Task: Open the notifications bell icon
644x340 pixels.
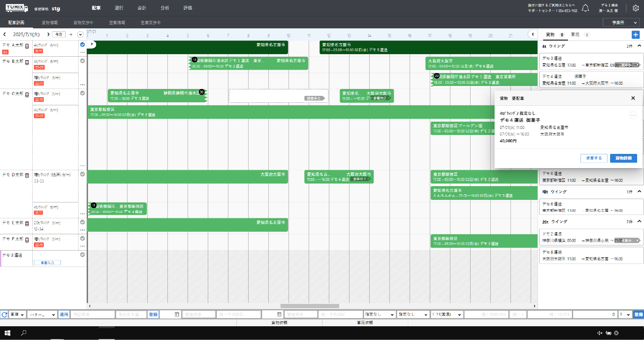Action: 586,8
